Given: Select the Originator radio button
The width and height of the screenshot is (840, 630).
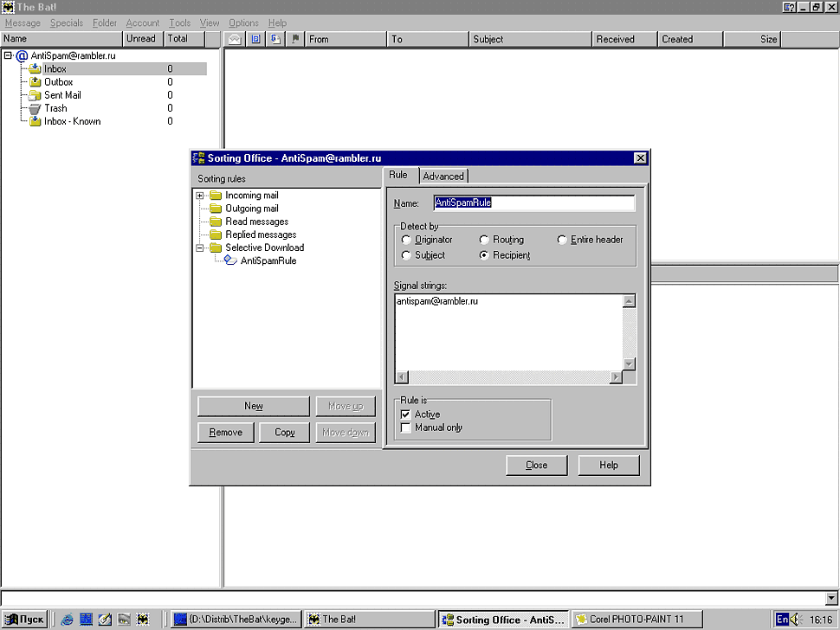Looking at the screenshot, I should click(x=406, y=240).
